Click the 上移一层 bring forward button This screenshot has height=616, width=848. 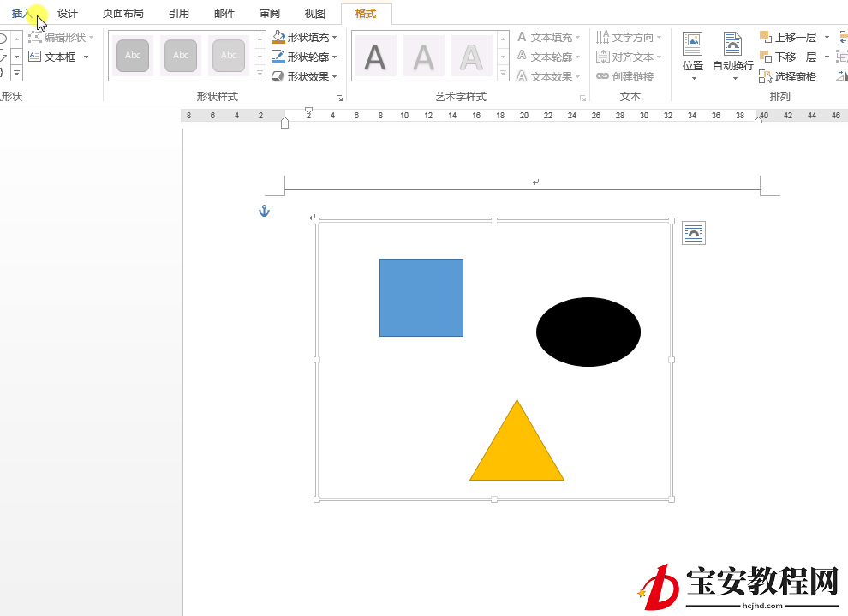pyautogui.click(x=789, y=38)
